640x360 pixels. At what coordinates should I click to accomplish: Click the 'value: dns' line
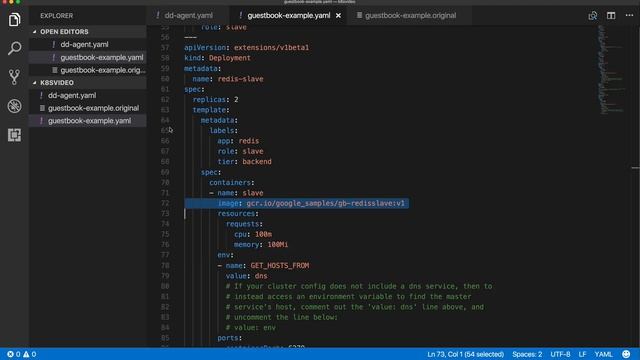247,276
